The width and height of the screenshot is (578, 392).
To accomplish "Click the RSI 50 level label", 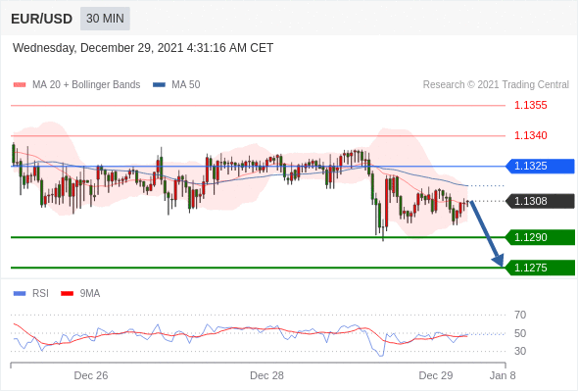I will click(520, 333).
